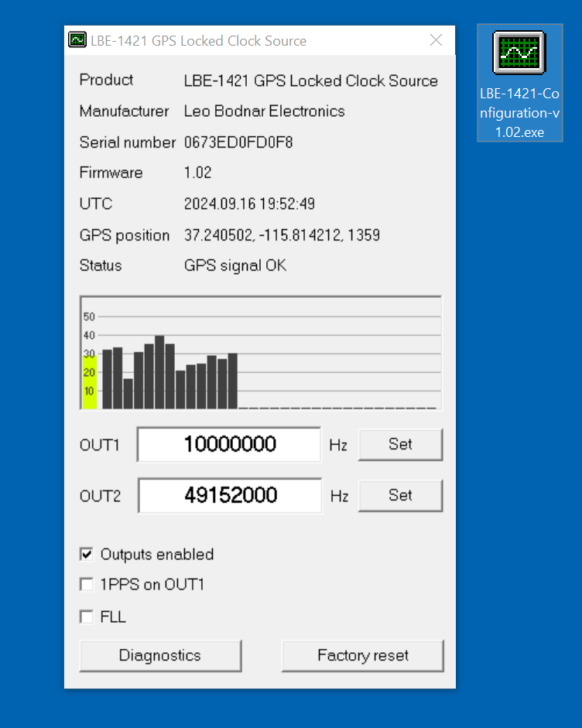The height and width of the screenshot is (728, 582).
Task: Focus the OUT2 frequency field 49152000
Action: point(230,495)
